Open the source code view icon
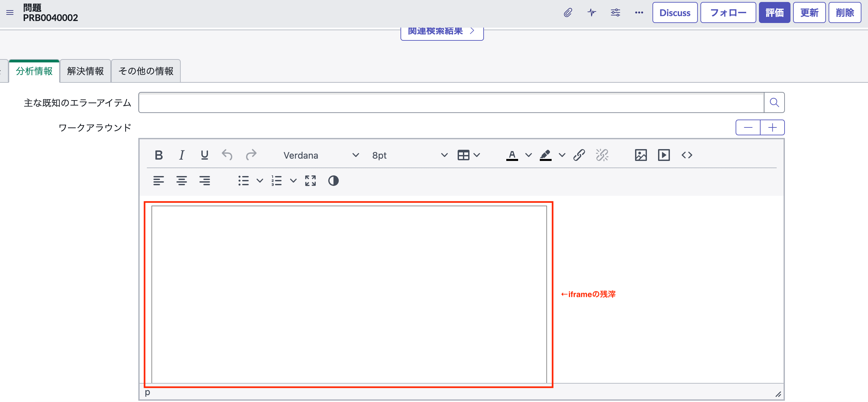Image resolution: width=868 pixels, height=402 pixels. (687, 155)
